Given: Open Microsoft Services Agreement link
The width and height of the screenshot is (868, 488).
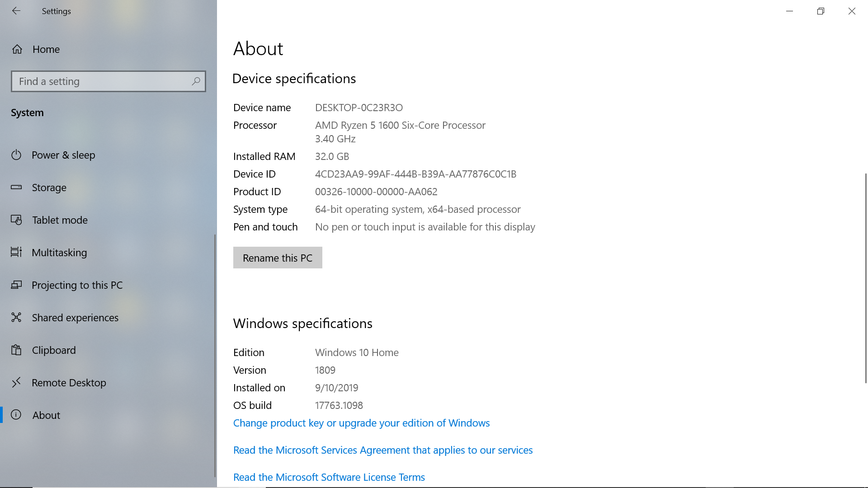Looking at the screenshot, I should (383, 450).
